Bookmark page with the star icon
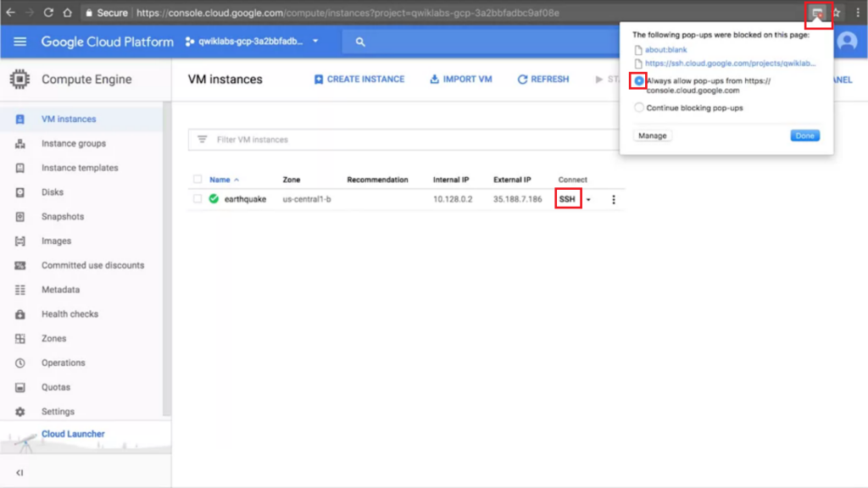The height and width of the screenshot is (488, 868). 837,13
